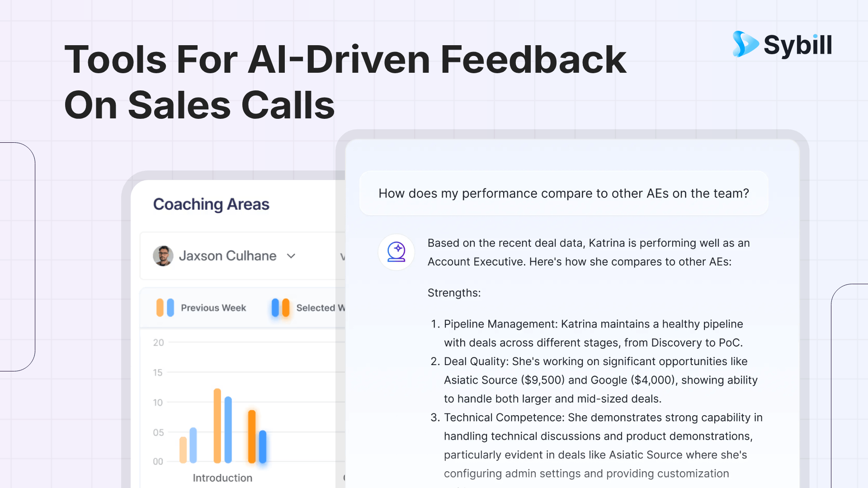Click the Introduction axis label

[x=222, y=478]
